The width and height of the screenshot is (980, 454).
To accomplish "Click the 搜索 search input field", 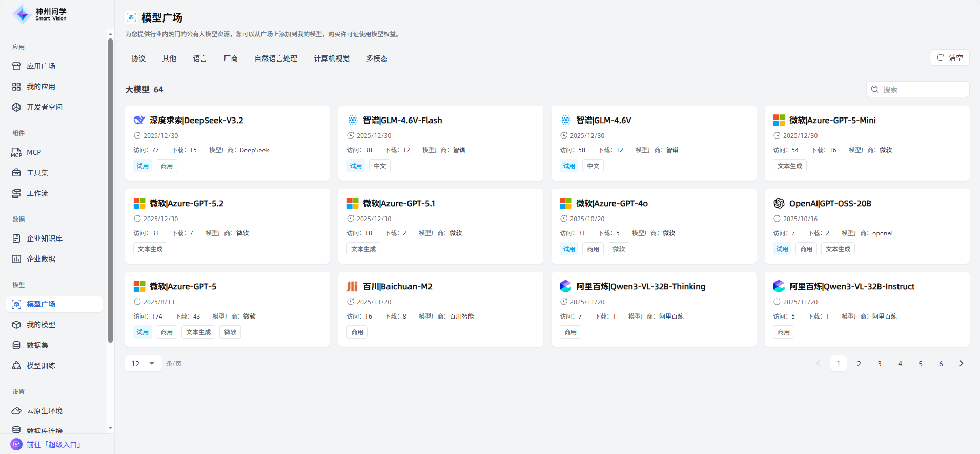I will tap(923, 89).
